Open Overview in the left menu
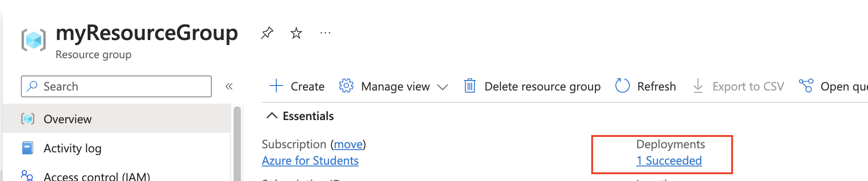The image size is (868, 181). click(x=116, y=119)
